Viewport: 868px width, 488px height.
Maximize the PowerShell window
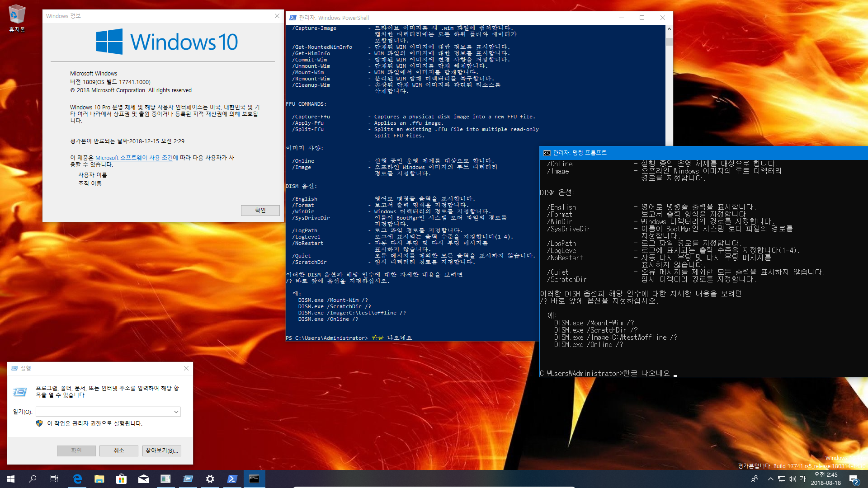(642, 18)
